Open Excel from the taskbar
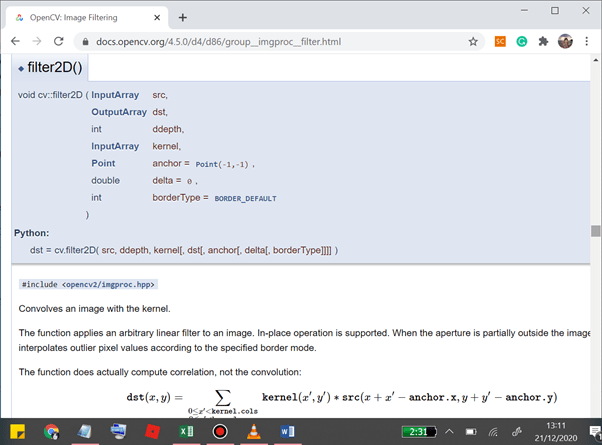Image resolution: width=602 pixels, height=445 pixels. [186, 431]
